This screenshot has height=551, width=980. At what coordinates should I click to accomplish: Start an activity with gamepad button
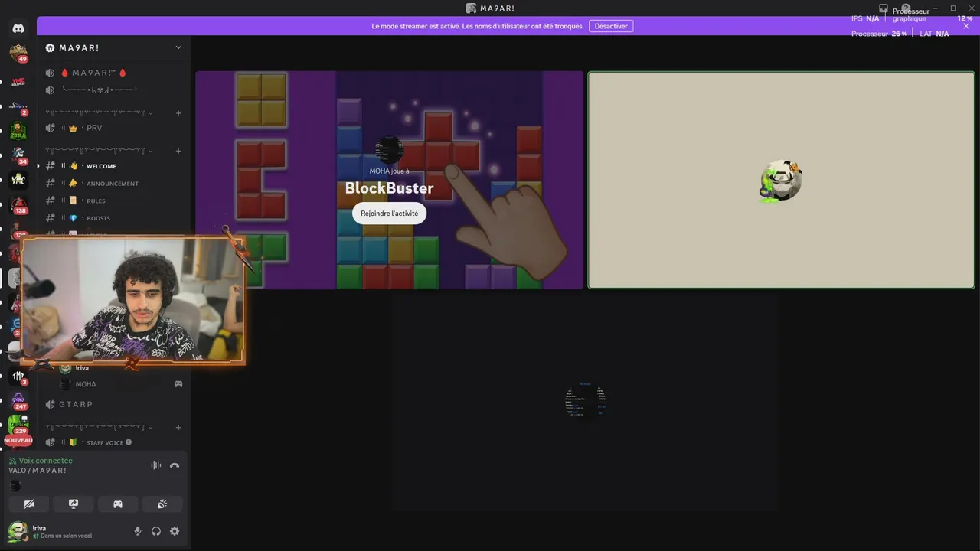click(118, 504)
